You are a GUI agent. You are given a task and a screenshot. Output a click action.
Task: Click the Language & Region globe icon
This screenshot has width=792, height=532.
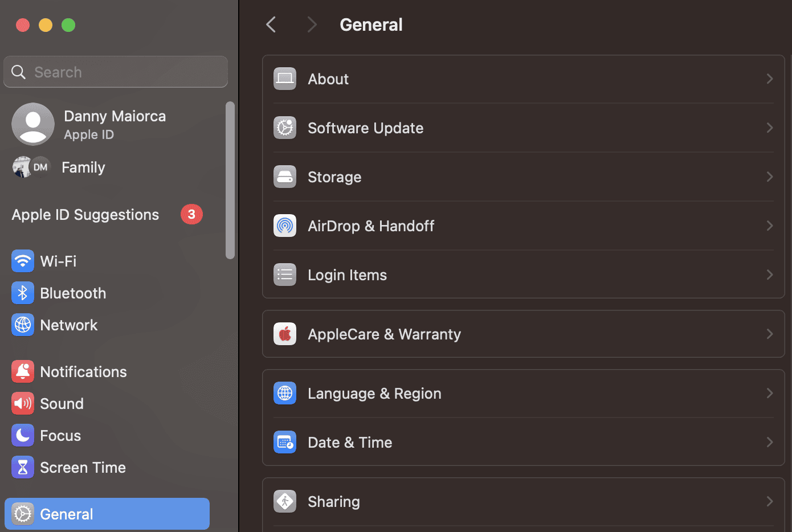[284, 393]
